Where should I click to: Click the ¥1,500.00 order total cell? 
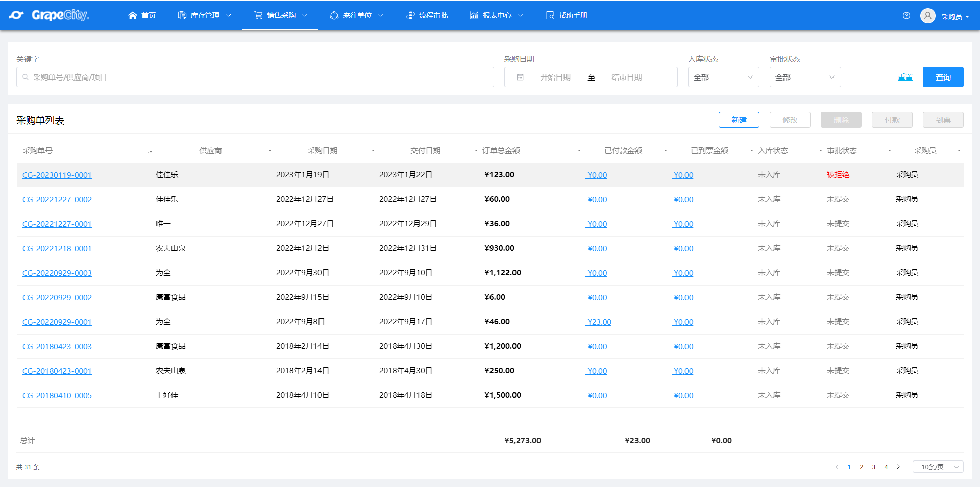[x=503, y=395]
